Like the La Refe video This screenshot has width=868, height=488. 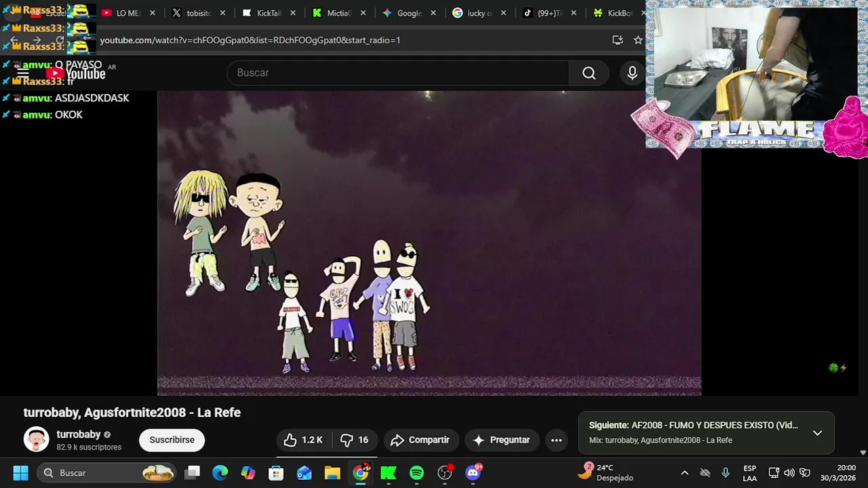pos(303,440)
